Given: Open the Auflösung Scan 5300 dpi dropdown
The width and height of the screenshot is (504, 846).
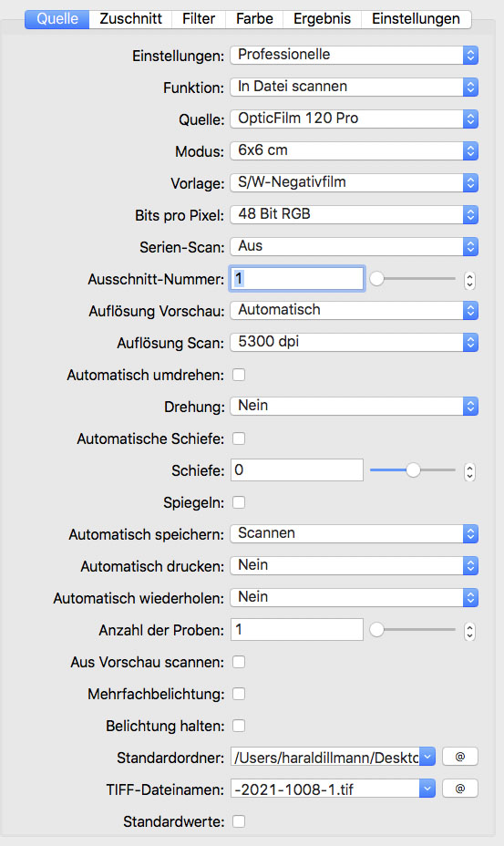Looking at the screenshot, I should click(x=354, y=342).
